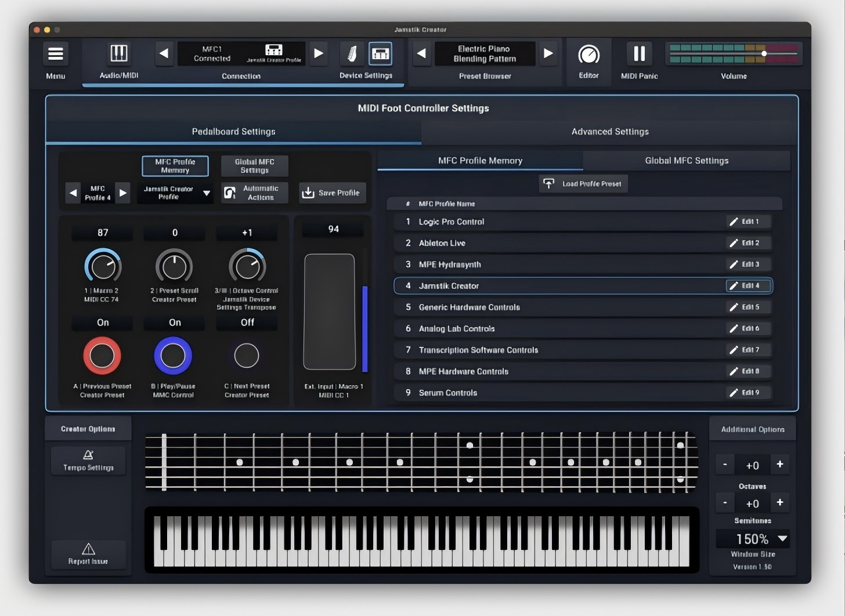Screen dimensions: 845x616
Task: Open the 150% Window Size dropdown
Action: [x=753, y=539]
